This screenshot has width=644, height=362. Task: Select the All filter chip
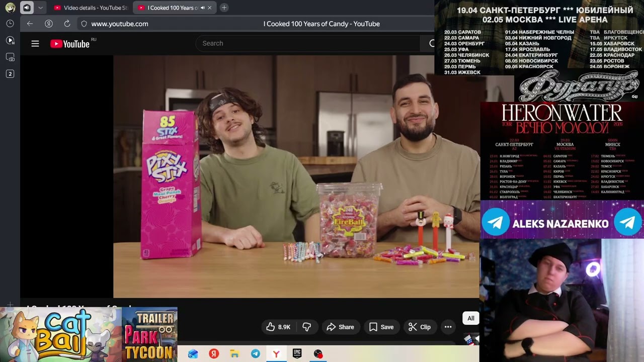click(471, 318)
